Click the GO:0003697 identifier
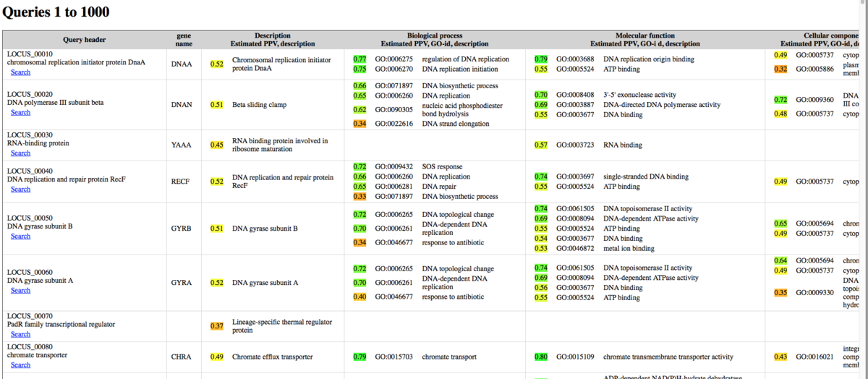This screenshot has height=379, width=868. (575, 176)
